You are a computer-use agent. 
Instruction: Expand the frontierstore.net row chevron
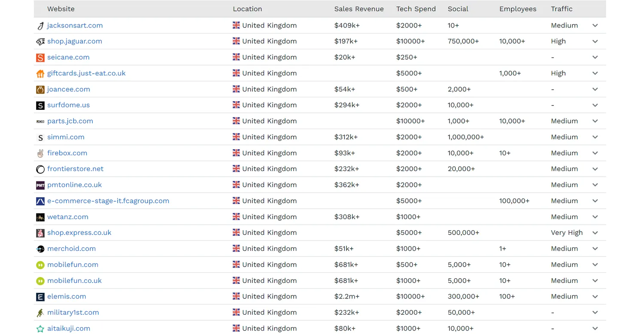[595, 169]
